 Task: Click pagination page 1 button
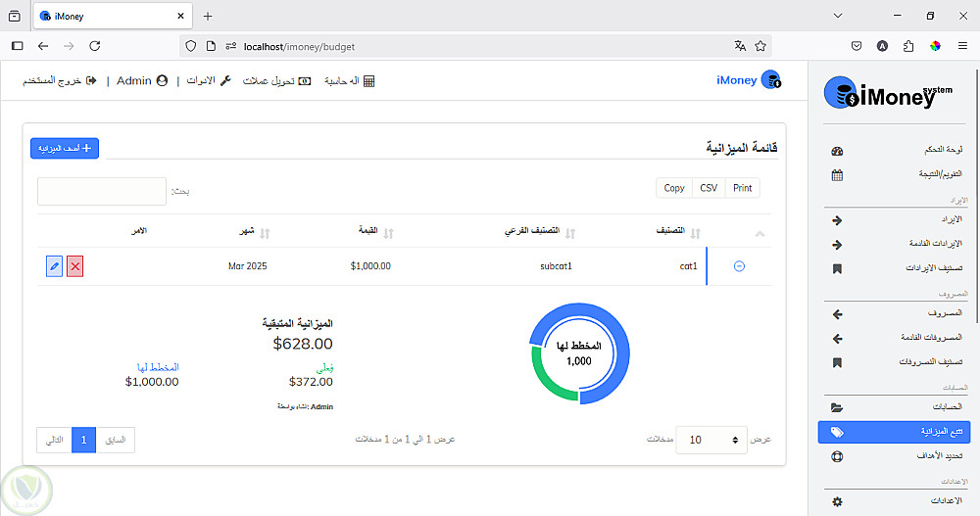tap(83, 440)
